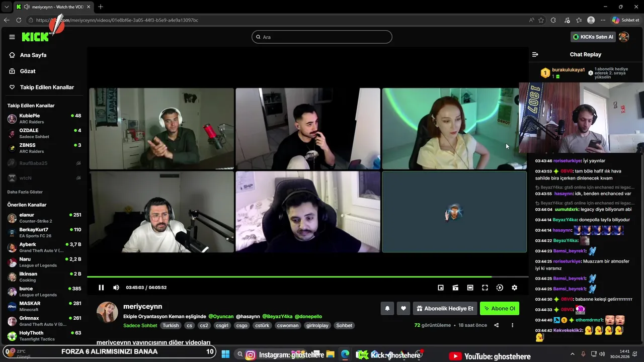
Task: Toggle fullscreen mode
Action: pyautogui.click(x=485, y=288)
